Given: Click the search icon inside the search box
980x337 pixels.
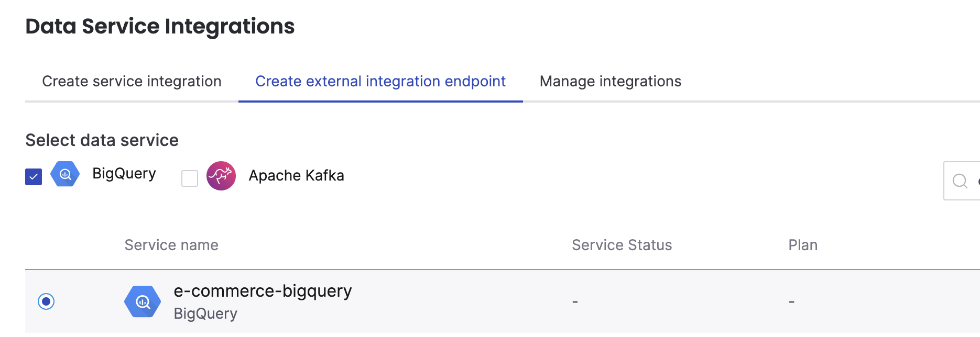Looking at the screenshot, I should 960,181.
